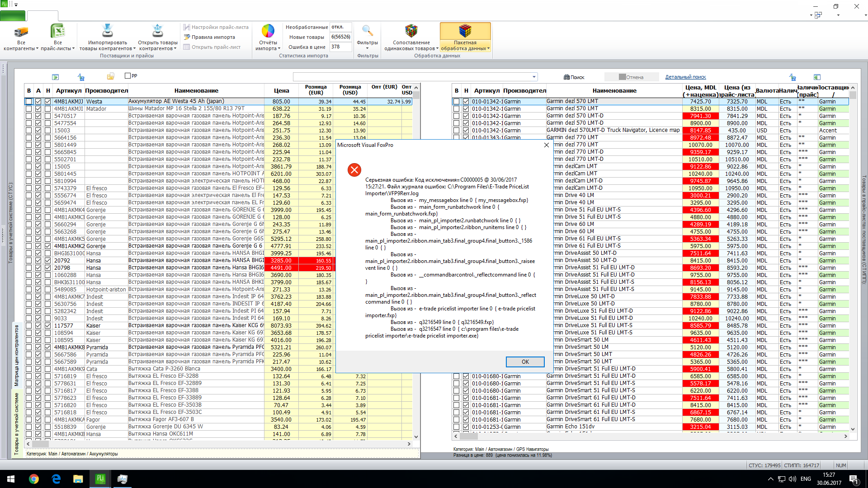Toggle the A checkbox for Matador row
The width and height of the screenshot is (868, 488).
click(x=38, y=109)
